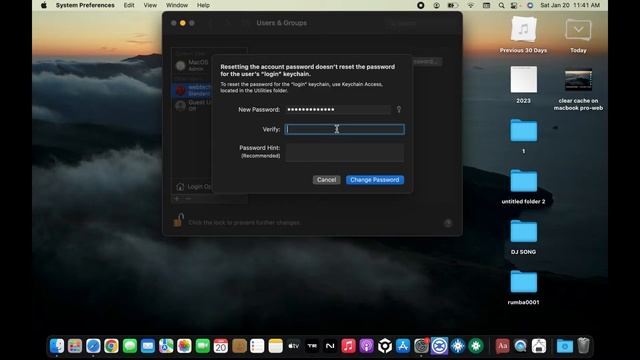The width and height of the screenshot is (640, 360).
Task: Open Finder from the Dock
Action: click(x=57, y=346)
